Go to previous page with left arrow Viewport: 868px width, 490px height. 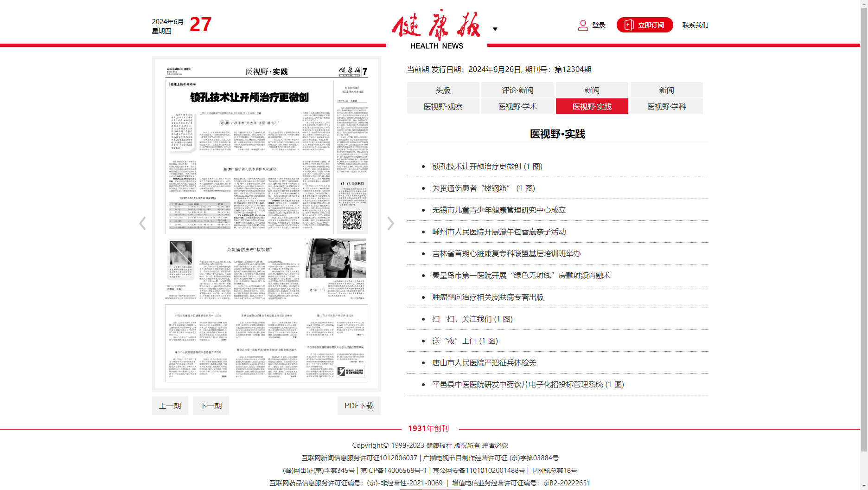click(x=142, y=224)
